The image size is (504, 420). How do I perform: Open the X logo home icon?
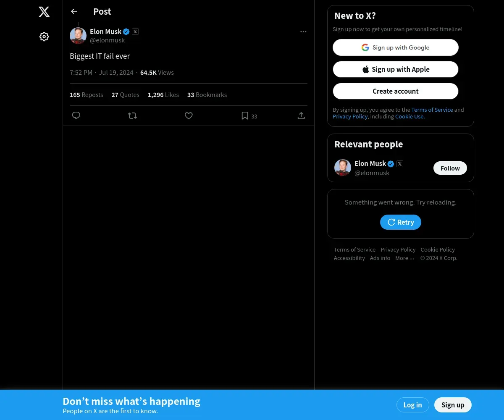[x=44, y=12]
